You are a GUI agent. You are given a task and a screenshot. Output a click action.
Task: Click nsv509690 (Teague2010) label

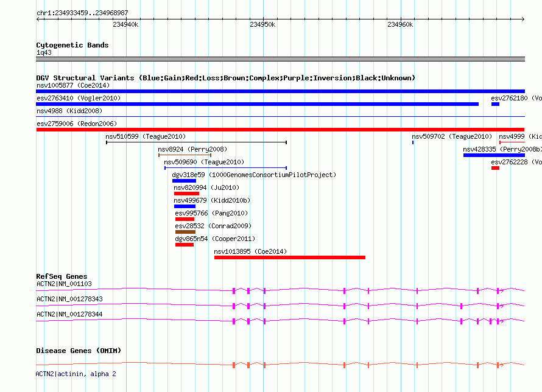[x=204, y=162]
